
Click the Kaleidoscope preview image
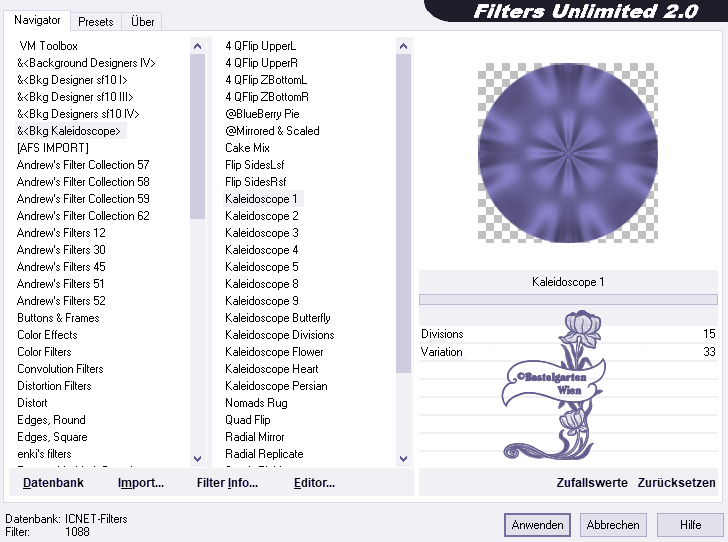click(568, 153)
